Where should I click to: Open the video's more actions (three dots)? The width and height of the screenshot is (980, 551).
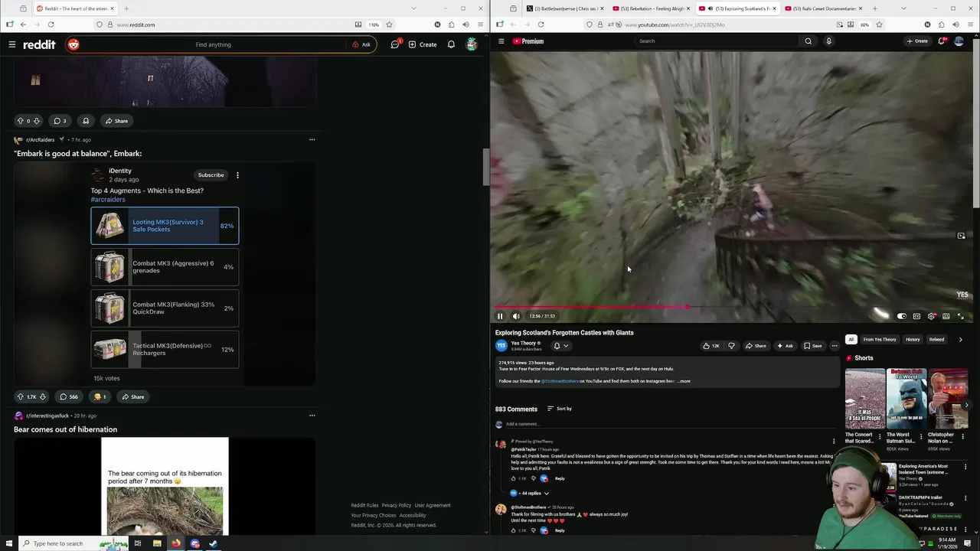click(835, 346)
